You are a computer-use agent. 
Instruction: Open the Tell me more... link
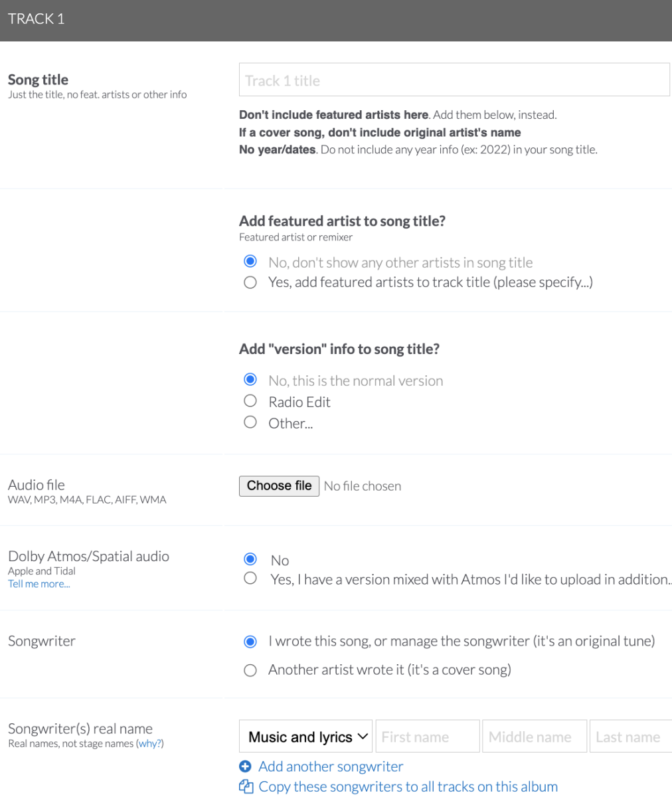click(39, 584)
